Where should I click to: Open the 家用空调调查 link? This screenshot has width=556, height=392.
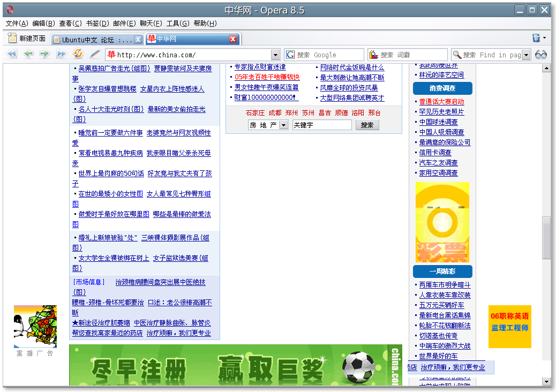click(439, 173)
